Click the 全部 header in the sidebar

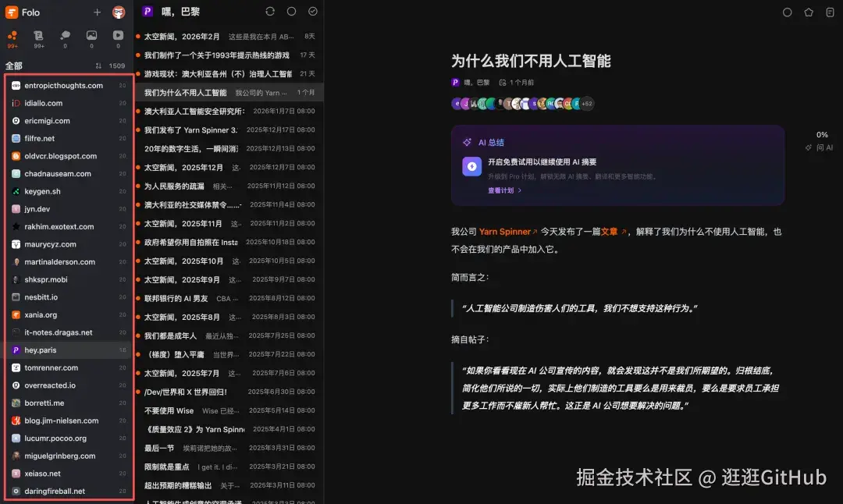point(14,66)
